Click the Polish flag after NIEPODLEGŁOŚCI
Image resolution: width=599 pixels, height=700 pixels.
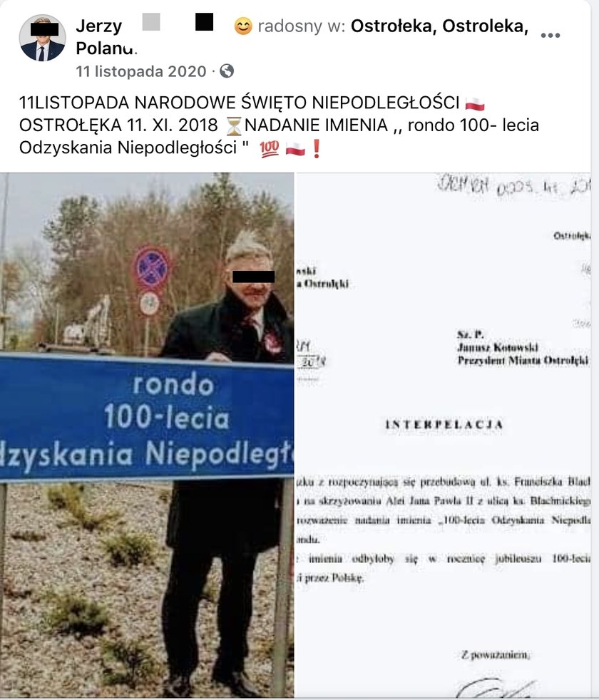[474, 103]
